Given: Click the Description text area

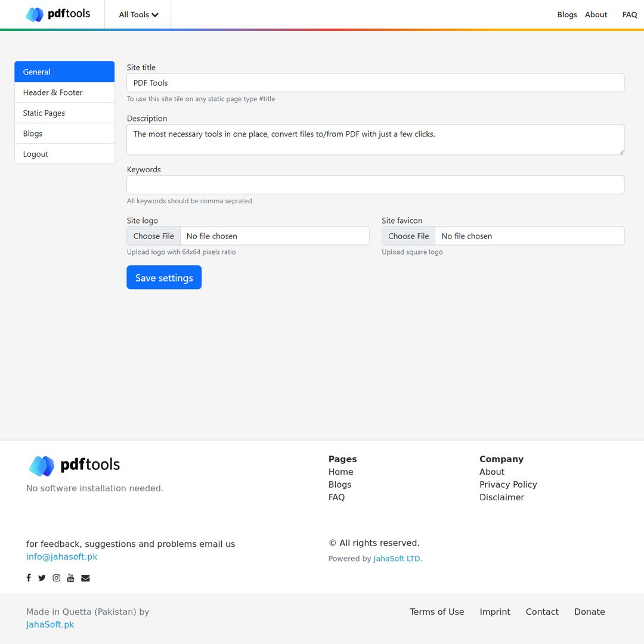Looking at the screenshot, I should pos(376,140).
